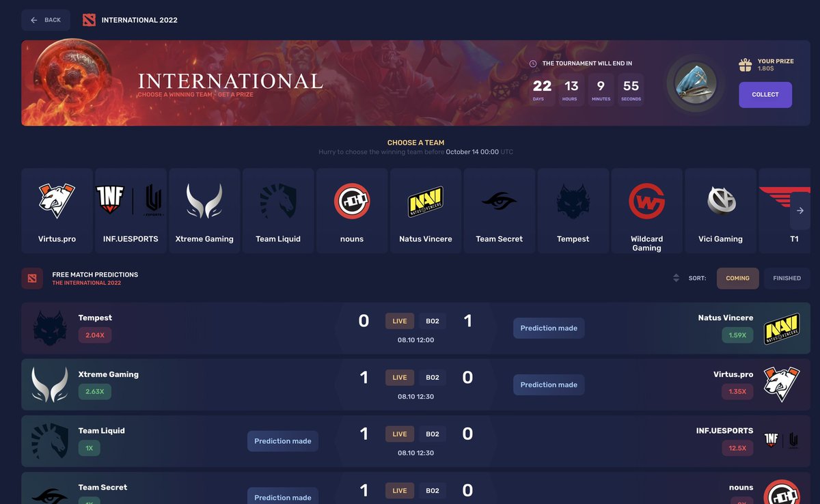Collect your prize with the Collect button
This screenshot has width=820, height=504.
click(765, 95)
